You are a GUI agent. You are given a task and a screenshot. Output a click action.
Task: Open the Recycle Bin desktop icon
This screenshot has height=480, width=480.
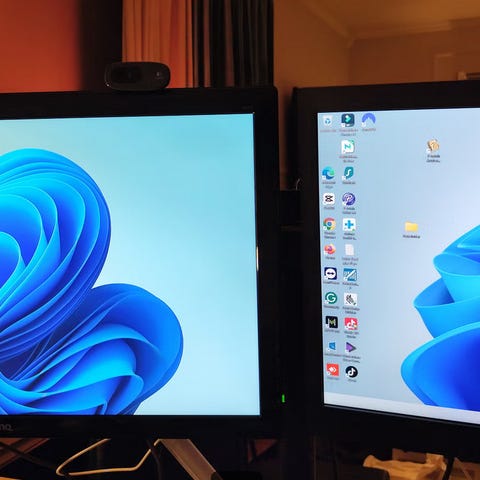[328, 121]
